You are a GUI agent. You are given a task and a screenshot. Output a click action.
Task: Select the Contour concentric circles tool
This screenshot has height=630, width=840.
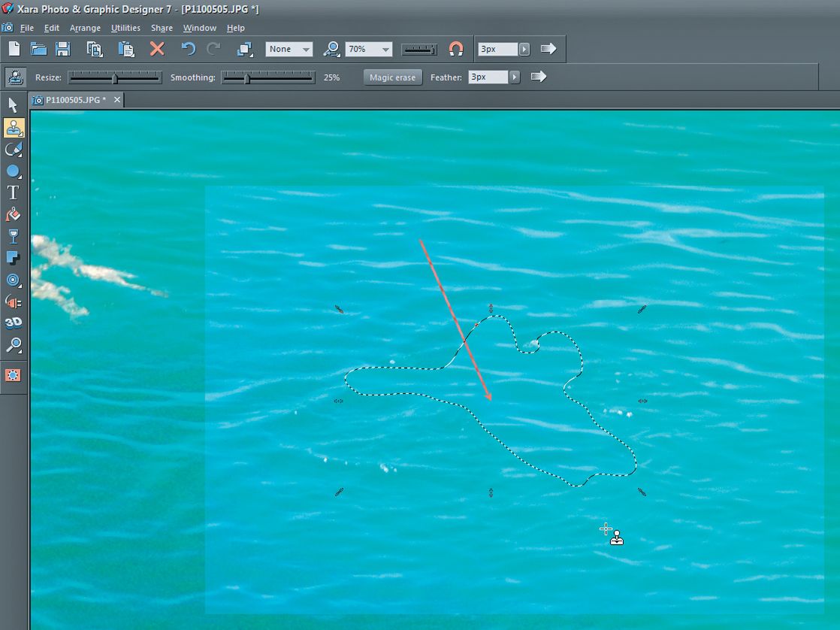(14, 280)
